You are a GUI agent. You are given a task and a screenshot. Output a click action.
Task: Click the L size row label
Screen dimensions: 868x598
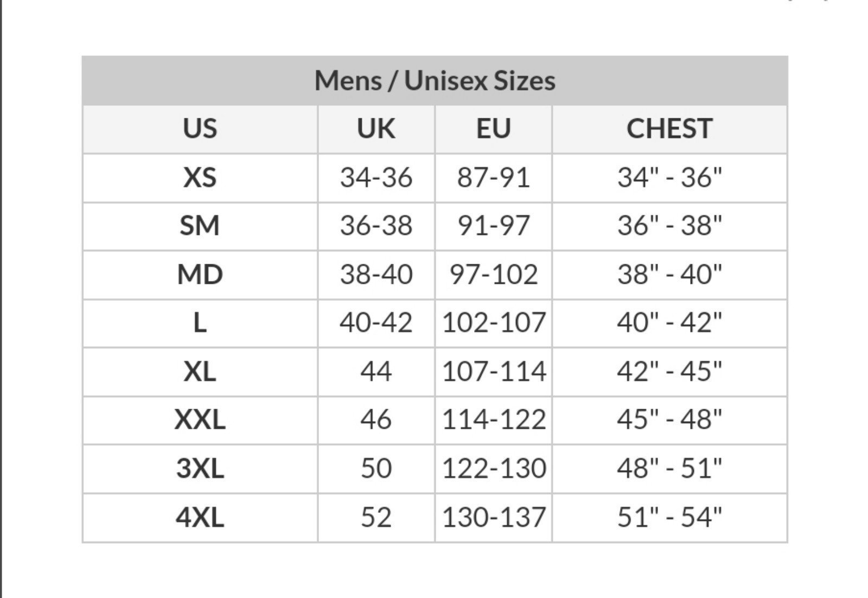pos(200,323)
